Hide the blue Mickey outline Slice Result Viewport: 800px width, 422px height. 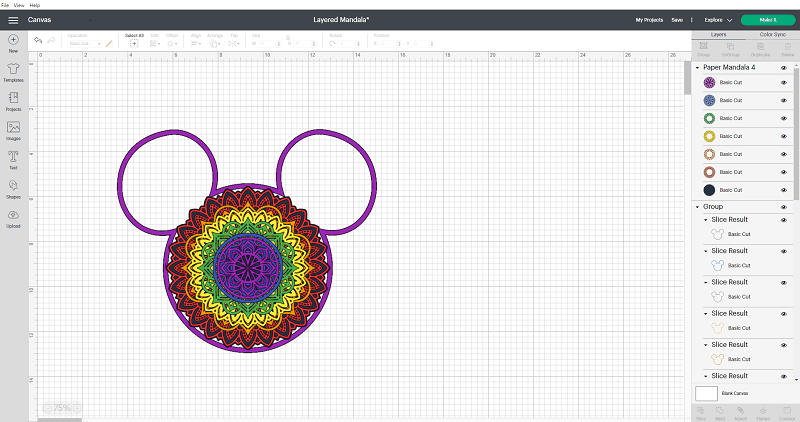[x=784, y=252]
